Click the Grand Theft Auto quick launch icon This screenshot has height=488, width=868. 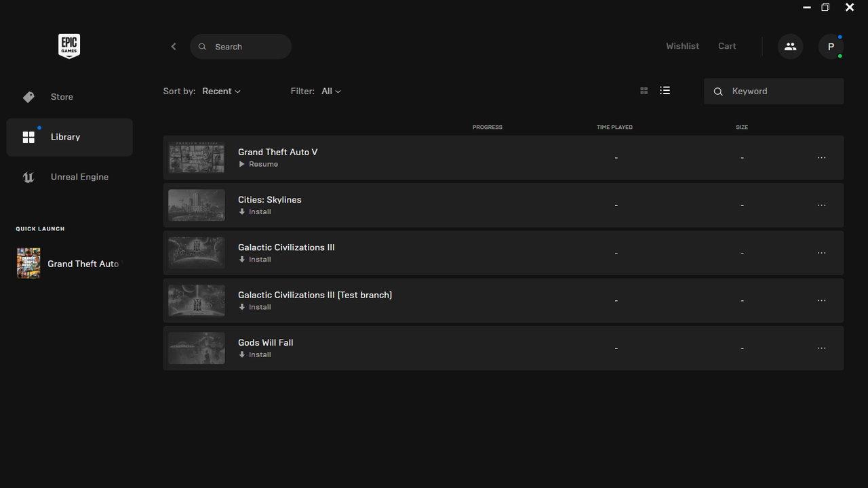28,263
